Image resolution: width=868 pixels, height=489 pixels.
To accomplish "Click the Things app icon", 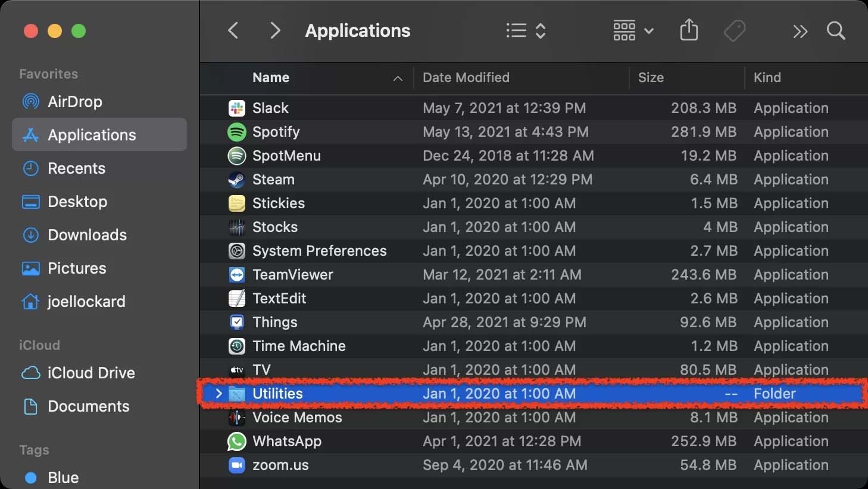I will 237,322.
